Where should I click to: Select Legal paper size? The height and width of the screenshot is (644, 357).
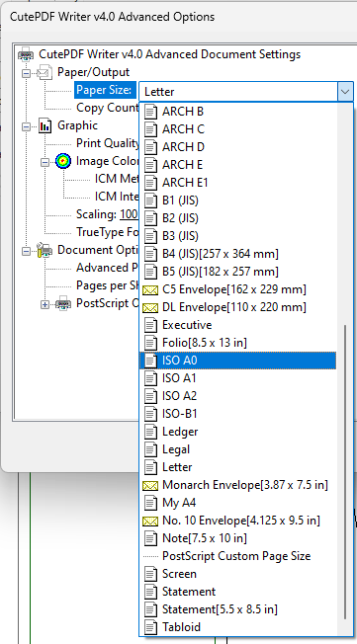click(237, 449)
